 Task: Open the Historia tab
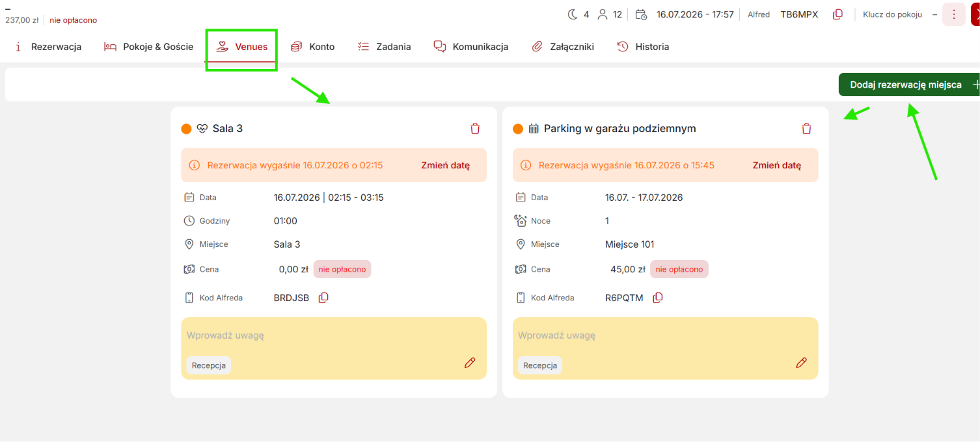pyautogui.click(x=643, y=47)
